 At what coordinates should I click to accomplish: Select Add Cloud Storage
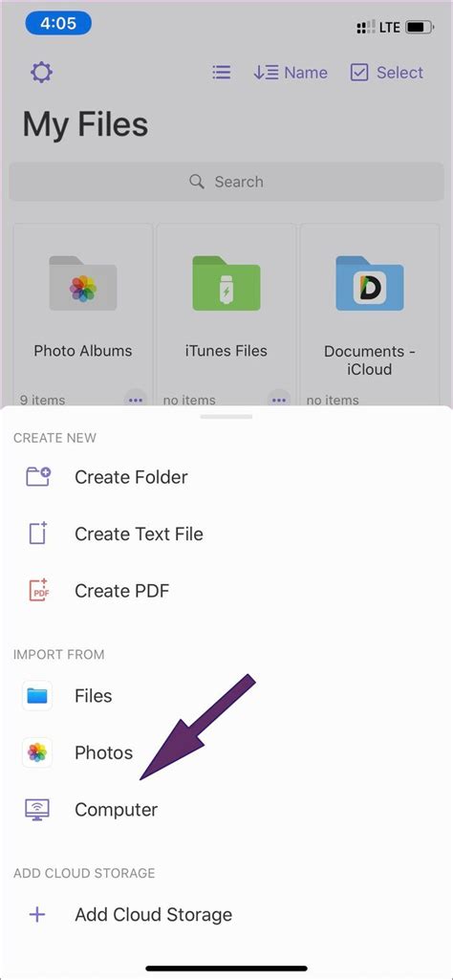coord(226,914)
